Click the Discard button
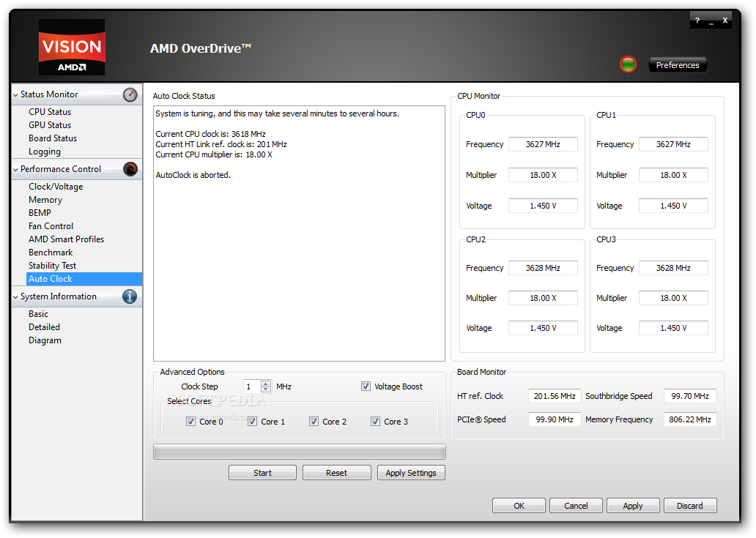The image size is (756, 538). (x=690, y=506)
